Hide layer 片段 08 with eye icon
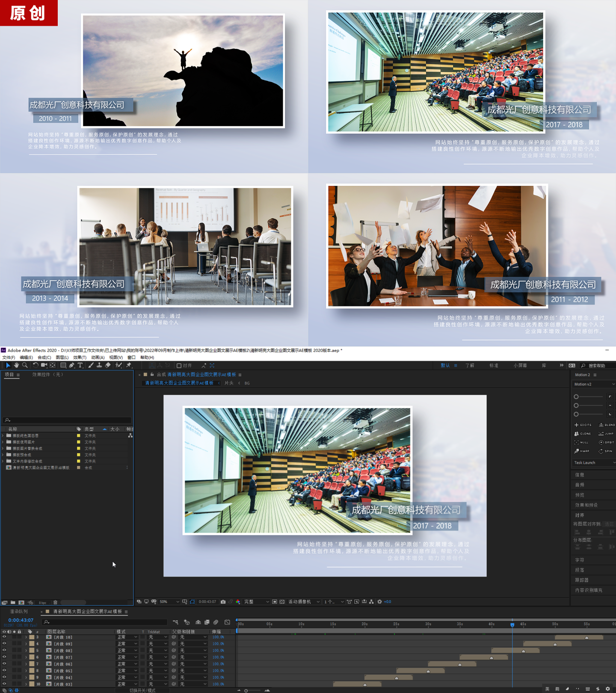 pos(4,651)
